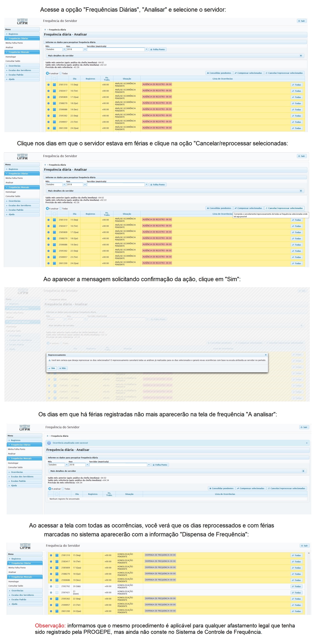Expand Registros menu on the success screen
The image size is (325, 644).
24,440
